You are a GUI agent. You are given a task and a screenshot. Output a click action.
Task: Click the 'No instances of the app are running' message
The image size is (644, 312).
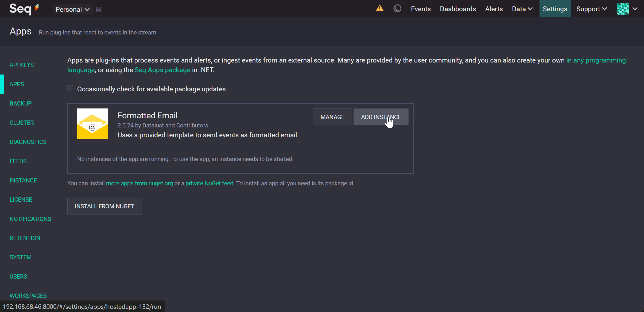click(185, 159)
